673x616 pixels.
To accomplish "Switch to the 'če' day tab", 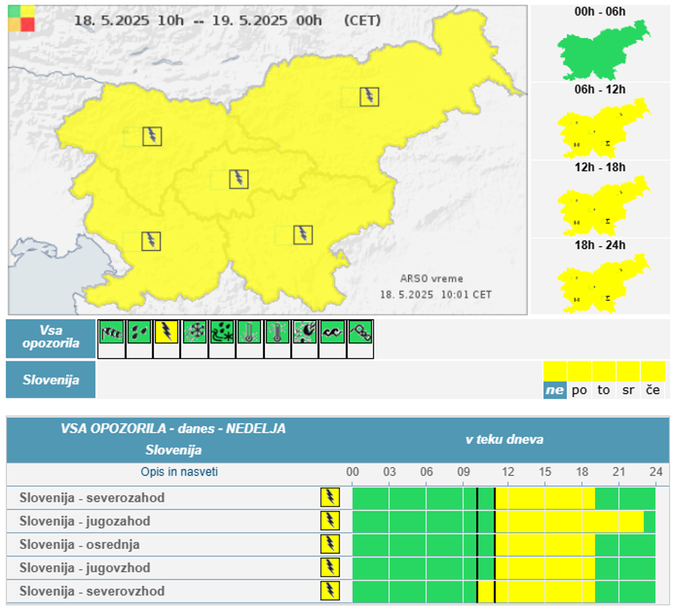I will [x=652, y=390].
